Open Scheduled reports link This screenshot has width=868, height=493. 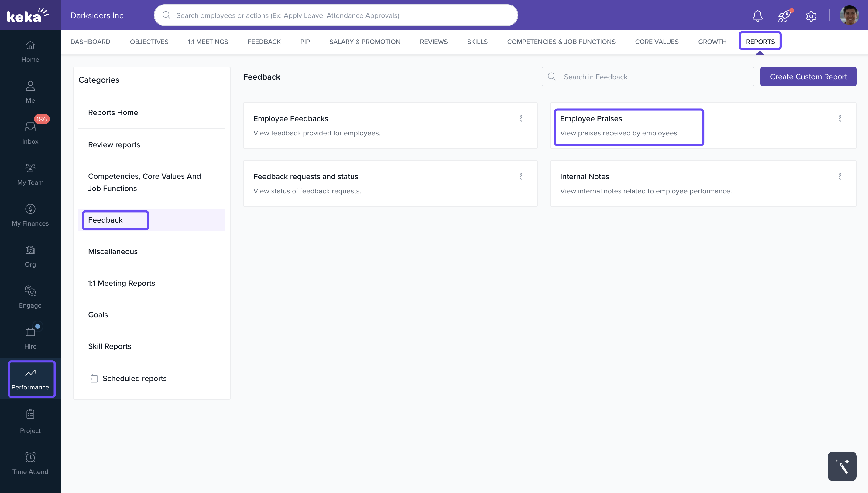[x=134, y=378]
